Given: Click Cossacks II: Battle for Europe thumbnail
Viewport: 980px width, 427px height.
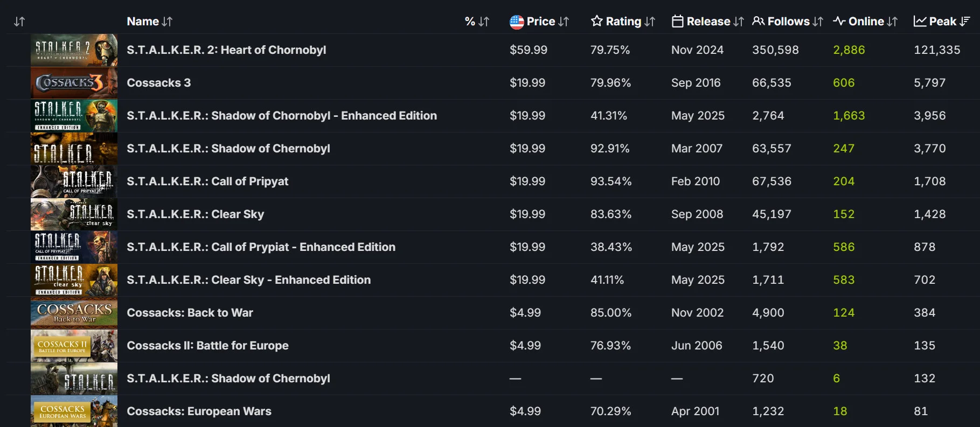Looking at the screenshot, I should click(74, 346).
